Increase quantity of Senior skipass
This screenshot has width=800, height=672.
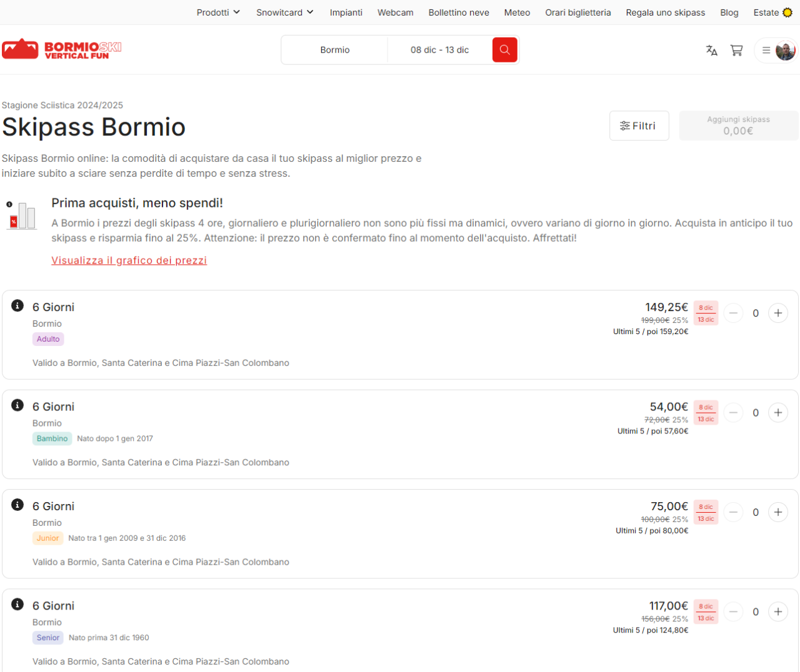pos(778,611)
